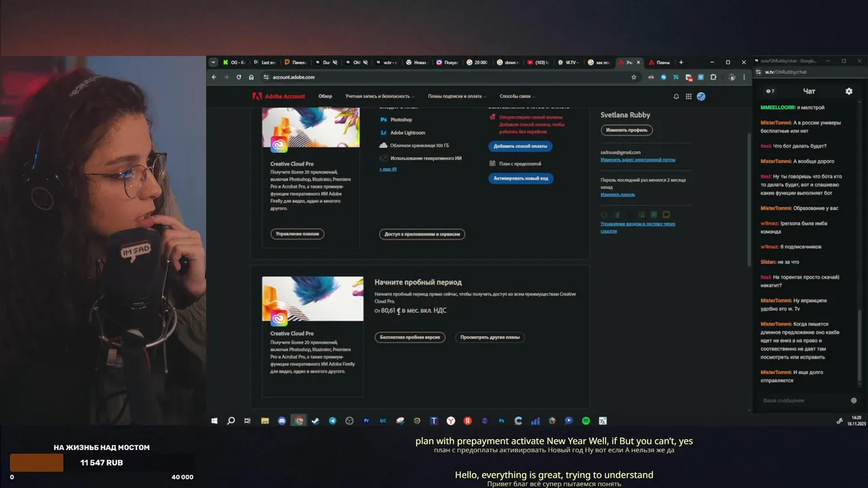Send chat message with emoji button
This screenshot has width=868, height=488.
tap(854, 401)
